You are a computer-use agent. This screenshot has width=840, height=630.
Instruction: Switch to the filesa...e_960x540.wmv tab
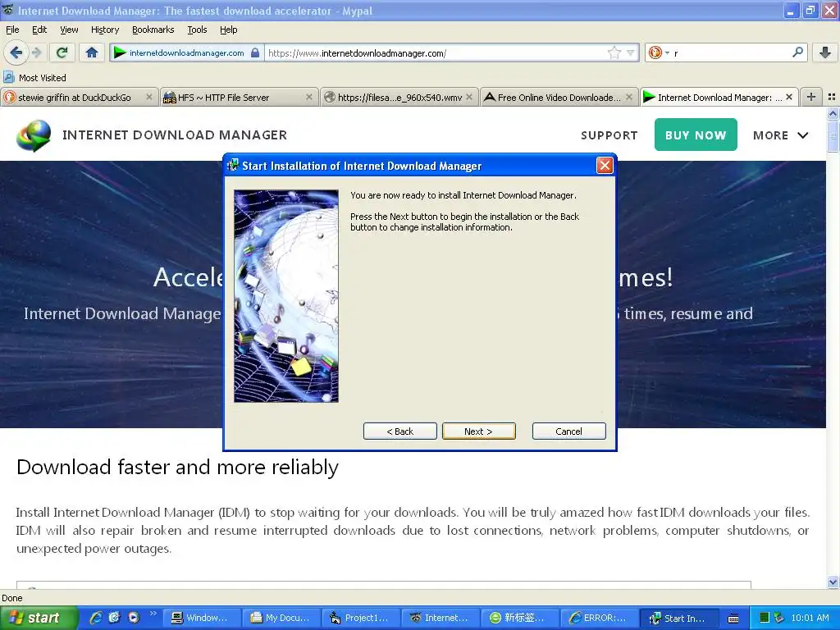point(399,98)
